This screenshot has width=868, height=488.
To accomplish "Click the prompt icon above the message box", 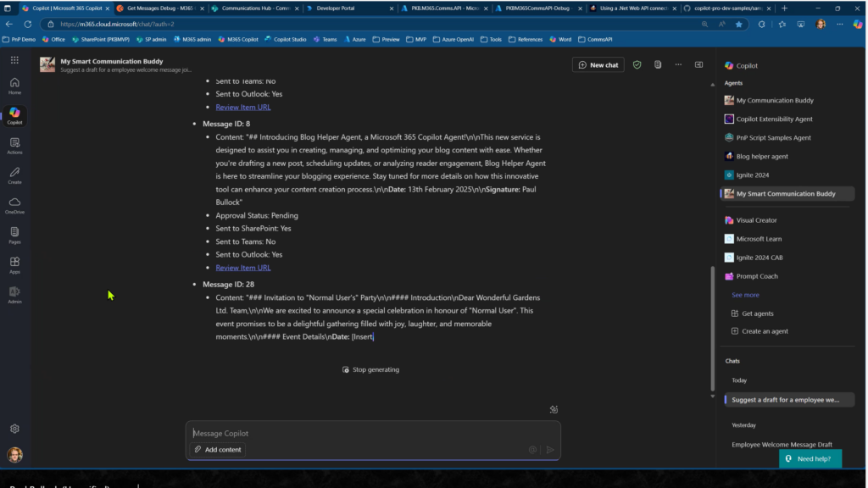I will click(554, 409).
